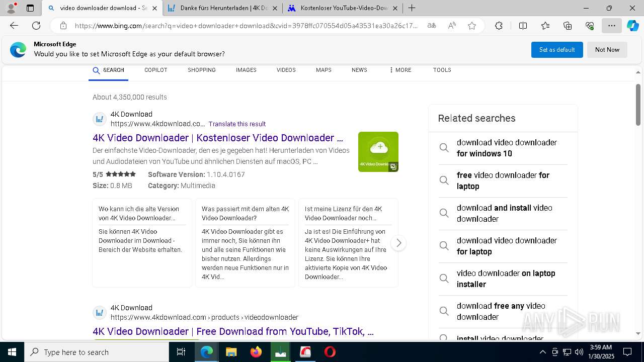Click the taskbar search box
Viewport: 644px width, 362px height.
pos(97,352)
